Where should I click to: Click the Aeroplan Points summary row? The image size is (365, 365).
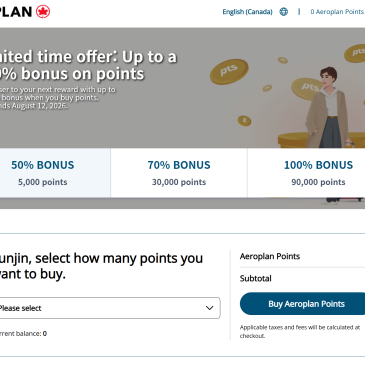point(302,256)
